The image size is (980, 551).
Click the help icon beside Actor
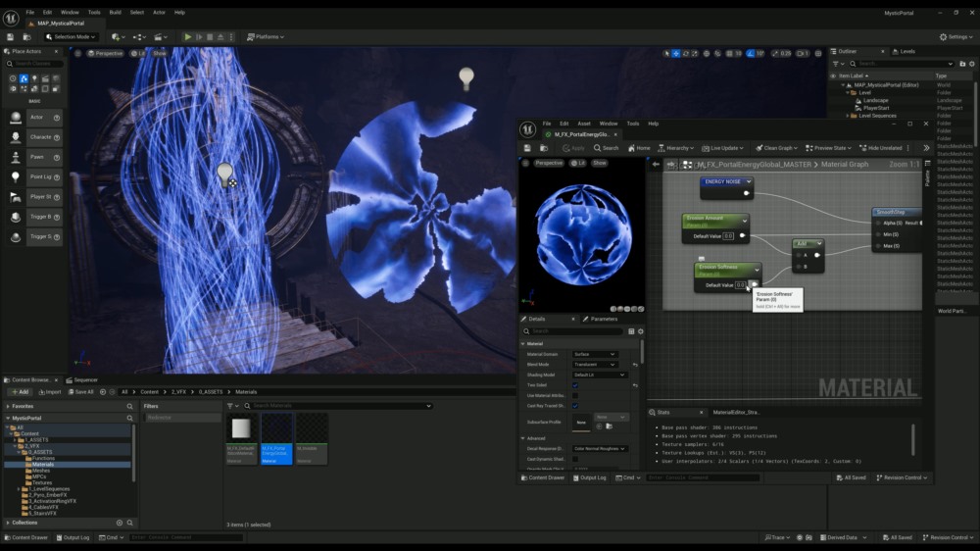(57, 118)
